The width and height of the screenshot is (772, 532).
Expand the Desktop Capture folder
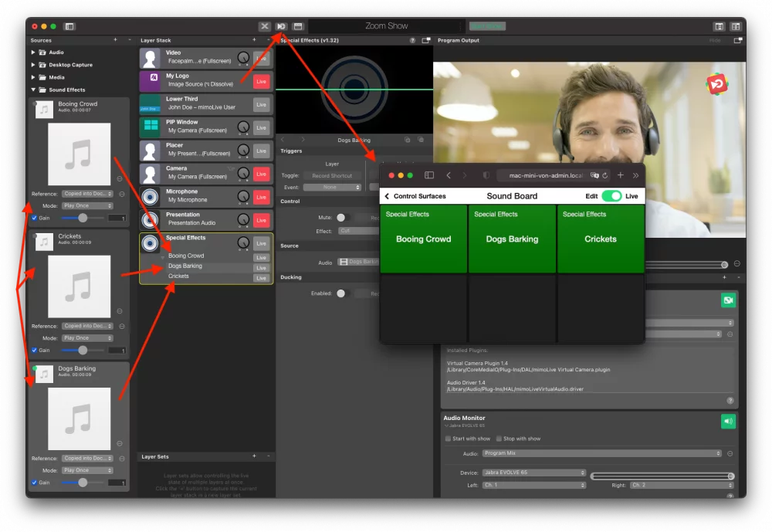[x=33, y=65]
